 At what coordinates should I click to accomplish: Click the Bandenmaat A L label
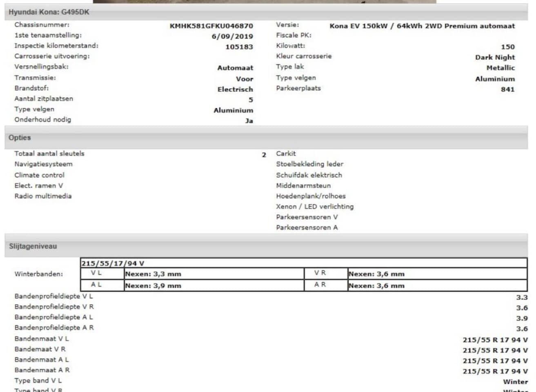pyautogui.click(x=42, y=360)
